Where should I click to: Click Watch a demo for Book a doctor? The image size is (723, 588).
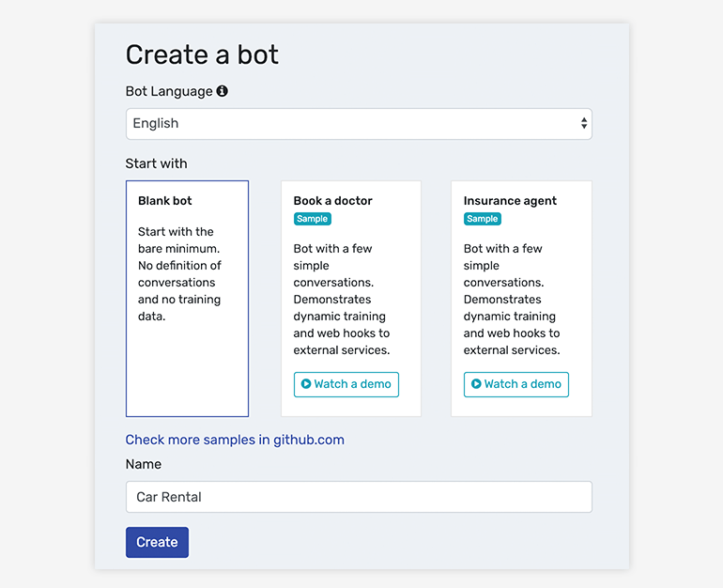346,384
